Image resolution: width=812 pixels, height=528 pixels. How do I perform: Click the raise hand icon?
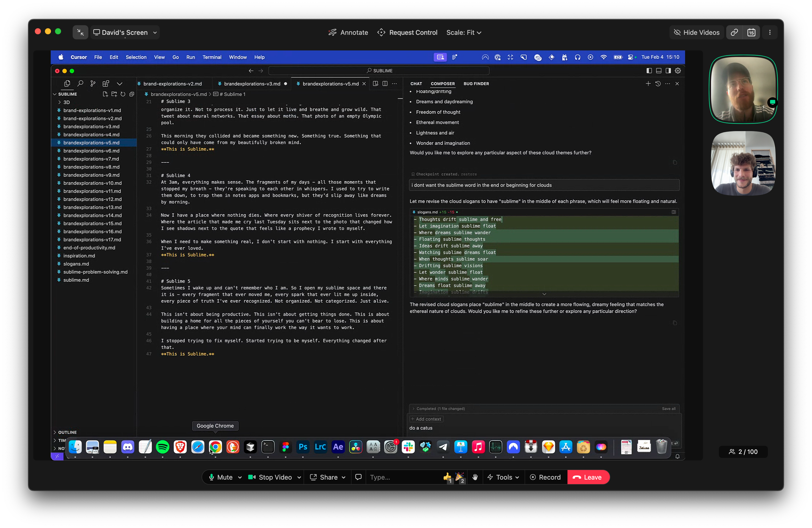tap(475, 477)
